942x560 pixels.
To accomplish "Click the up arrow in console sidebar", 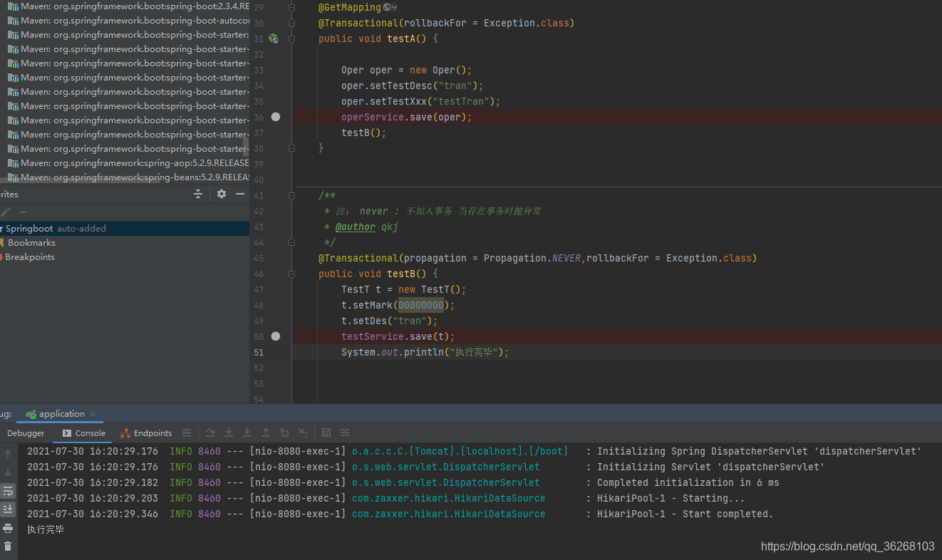I will tap(8, 454).
